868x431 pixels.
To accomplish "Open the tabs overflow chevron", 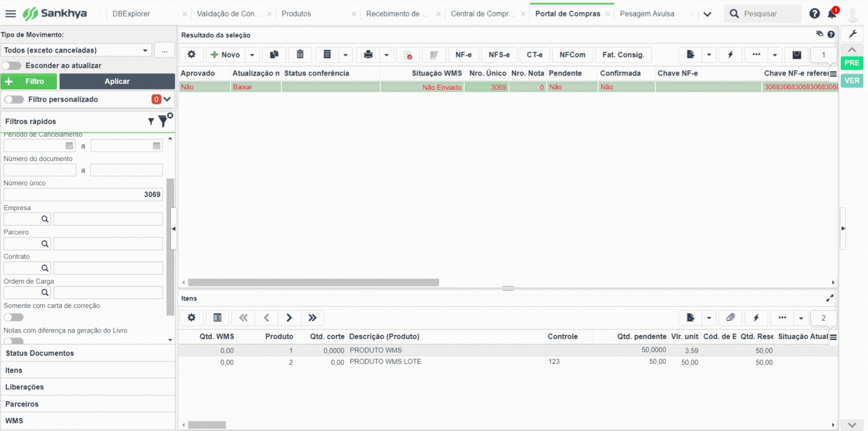I will [x=707, y=14].
